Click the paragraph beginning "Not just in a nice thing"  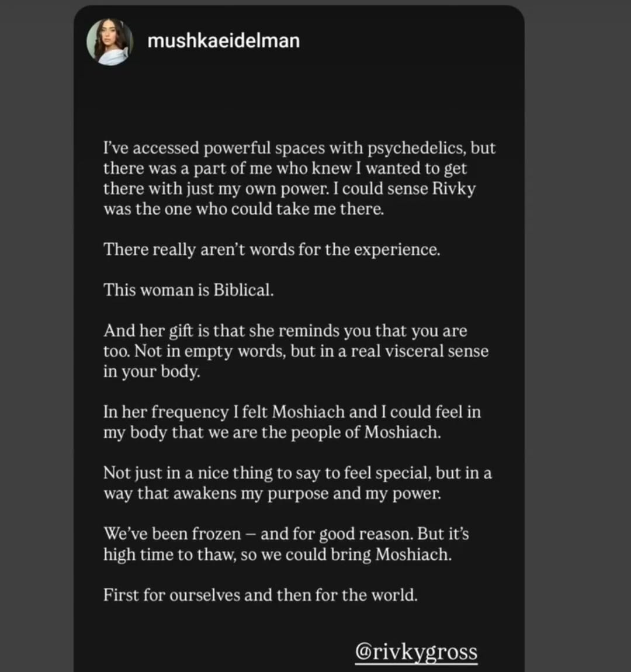(x=297, y=483)
